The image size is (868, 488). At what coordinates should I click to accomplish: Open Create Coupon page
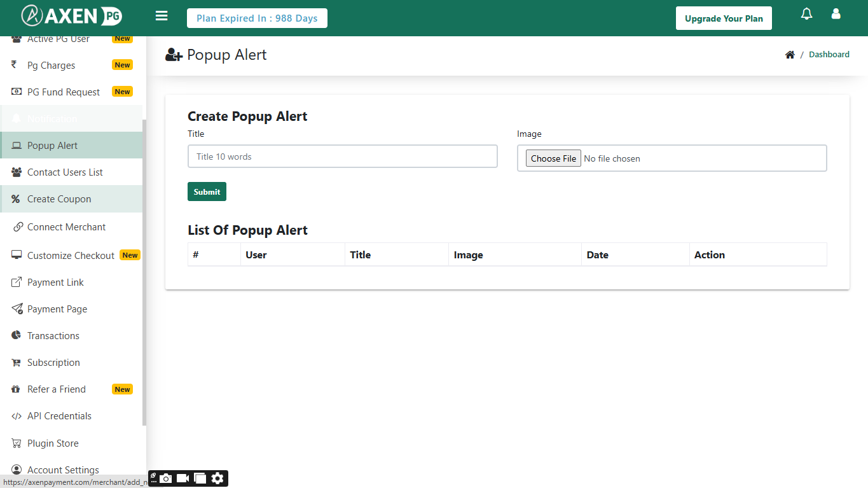tap(71, 199)
